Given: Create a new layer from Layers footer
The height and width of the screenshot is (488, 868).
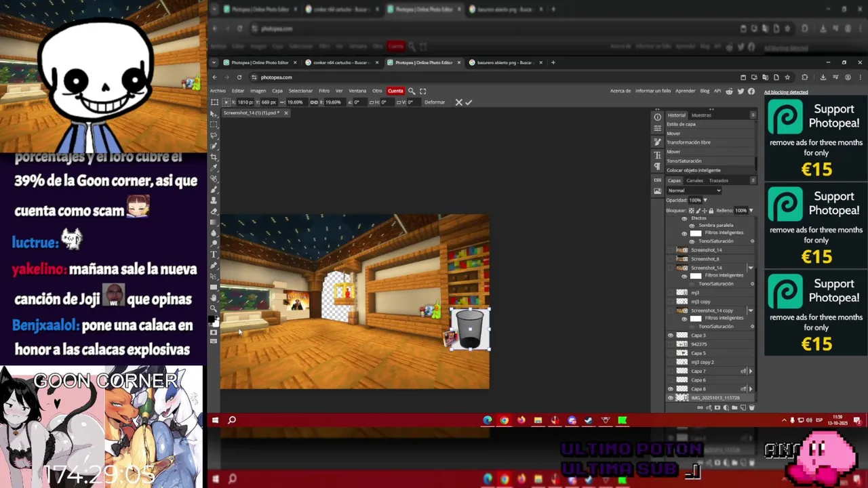Looking at the screenshot, I should tap(743, 407).
